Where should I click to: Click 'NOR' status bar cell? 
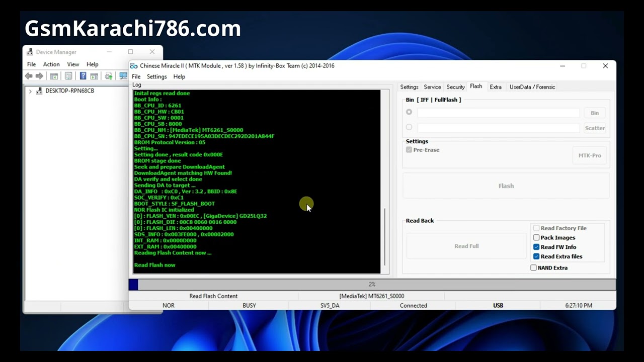click(169, 306)
